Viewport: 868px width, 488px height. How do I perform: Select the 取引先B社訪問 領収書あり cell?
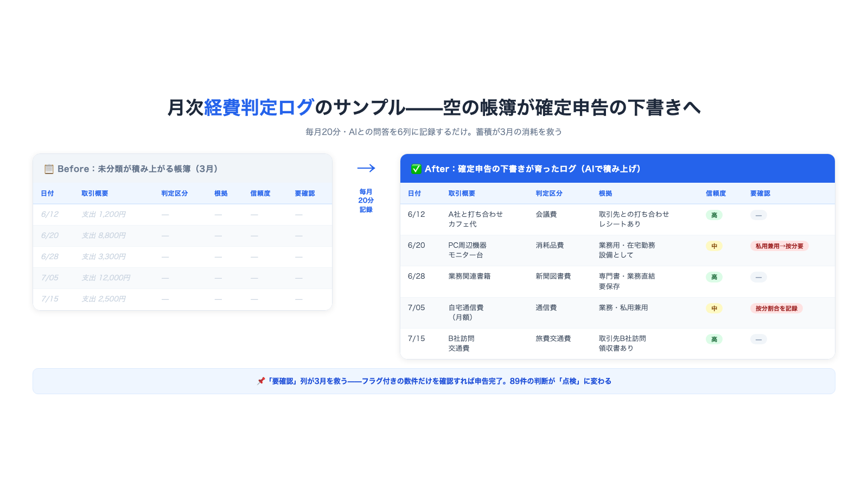tap(622, 343)
